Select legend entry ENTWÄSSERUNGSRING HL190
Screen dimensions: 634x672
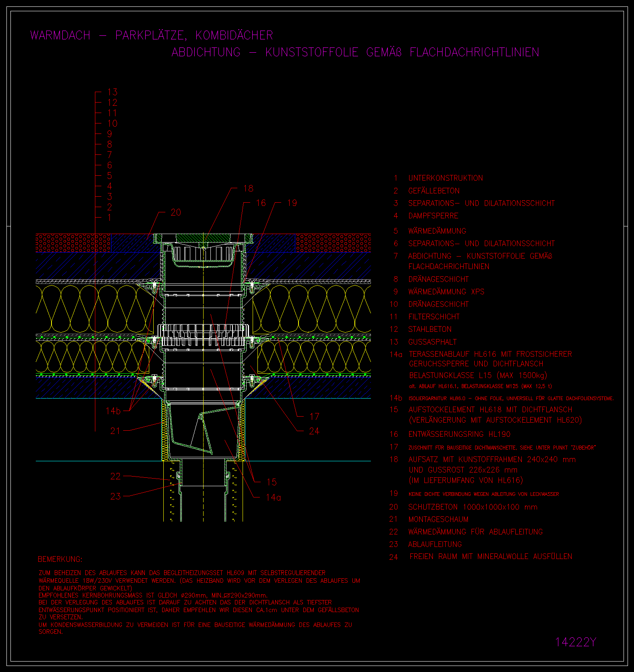(x=459, y=434)
